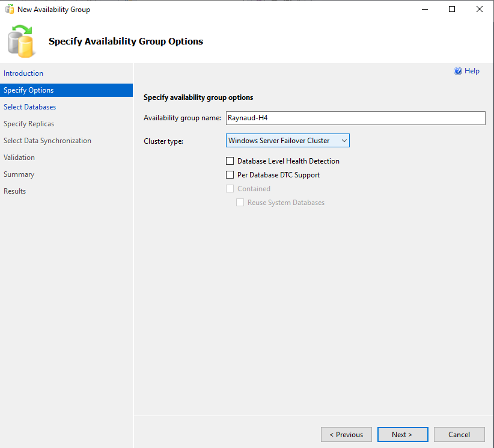View the Summary step
494x448 pixels.
(x=19, y=174)
